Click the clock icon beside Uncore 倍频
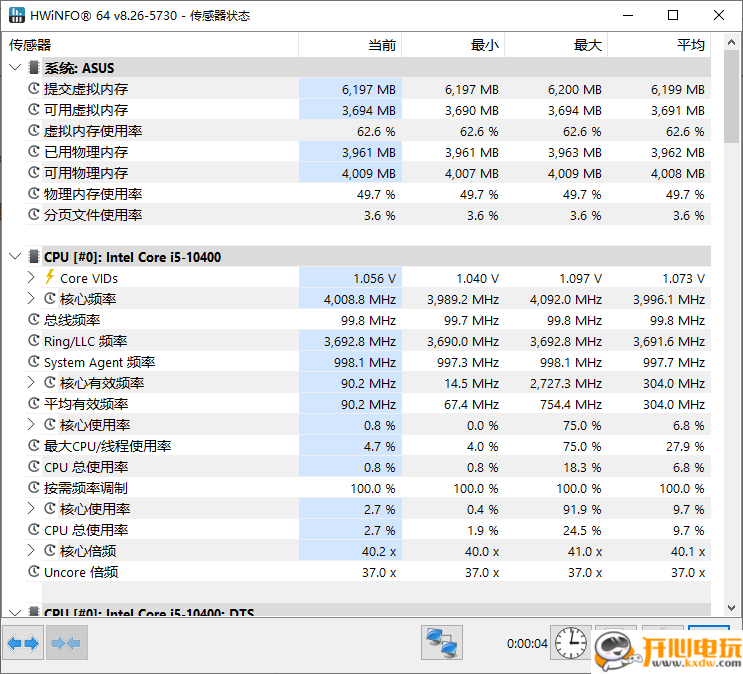 (x=34, y=572)
